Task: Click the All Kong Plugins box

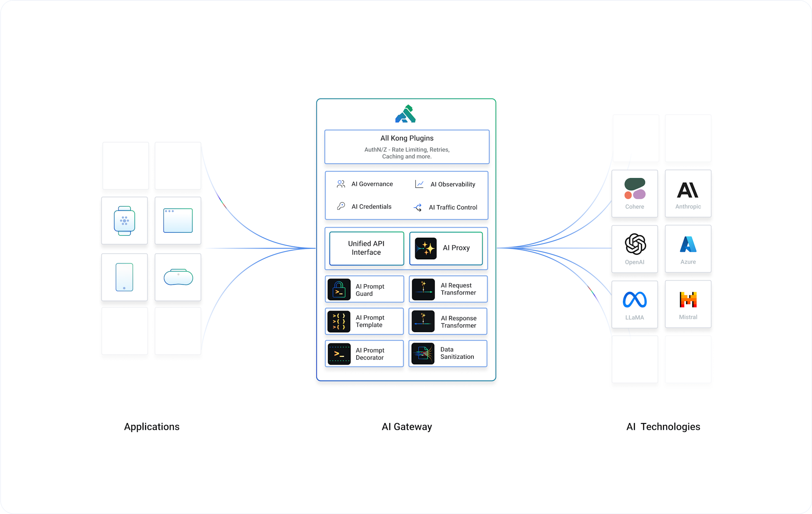Action: click(406, 146)
